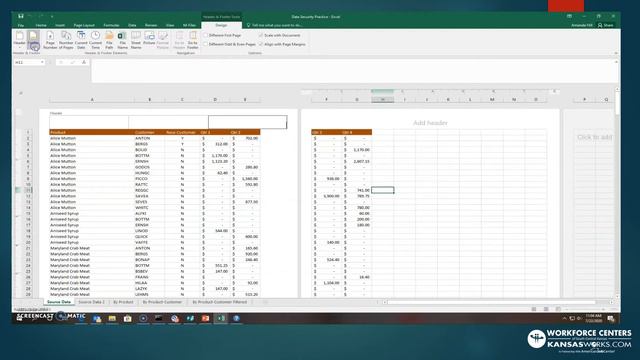Select column H header
640x360 pixels.
coord(382,100)
